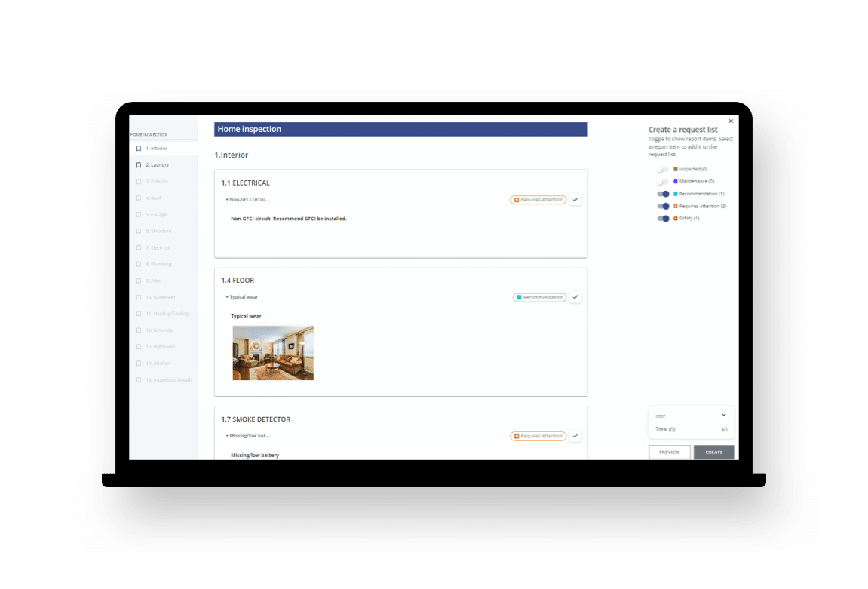Select the checkmark on the Smoke Detector item
This screenshot has width=868, height=589.
tap(575, 436)
